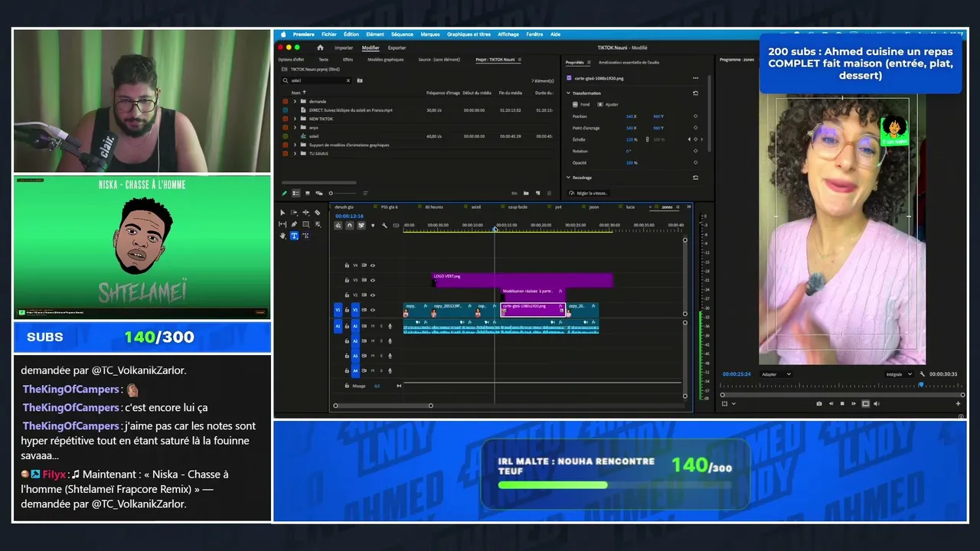Switch project panel to icon view

(307, 193)
